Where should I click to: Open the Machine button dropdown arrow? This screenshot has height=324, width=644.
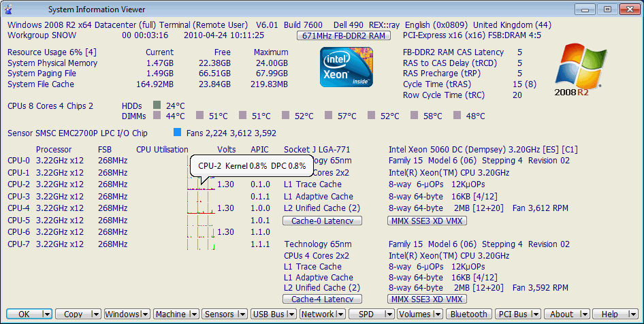point(194,314)
